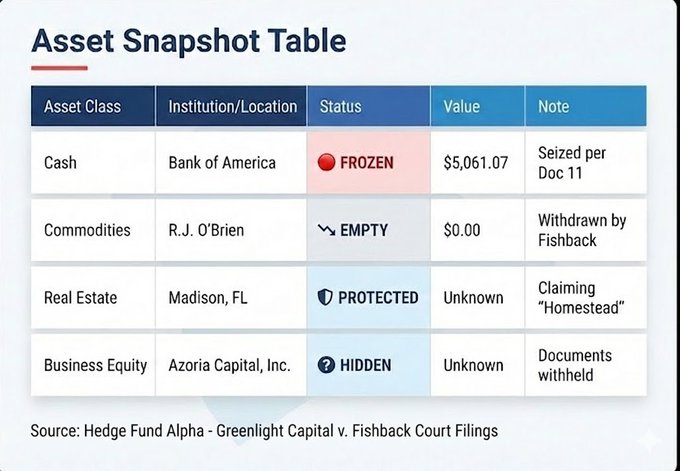Select the Madison, FL location cell

(x=210, y=298)
